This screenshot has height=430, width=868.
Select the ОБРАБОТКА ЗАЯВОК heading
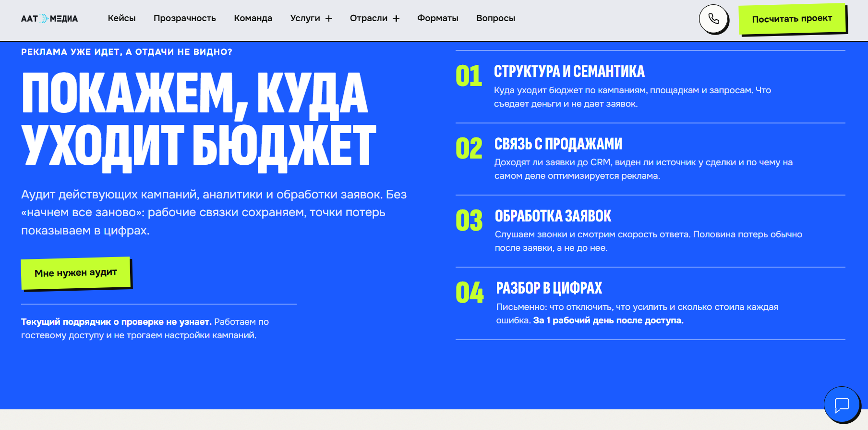pos(553,216)
